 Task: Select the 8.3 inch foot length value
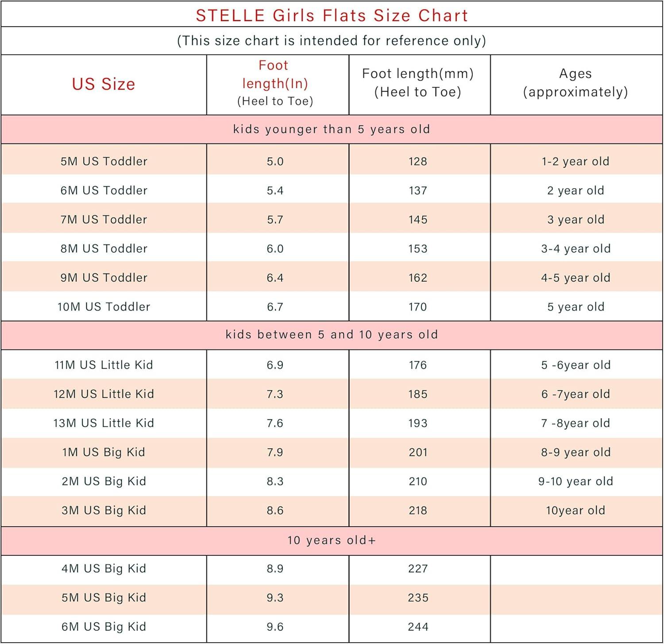tap(275, 481)
